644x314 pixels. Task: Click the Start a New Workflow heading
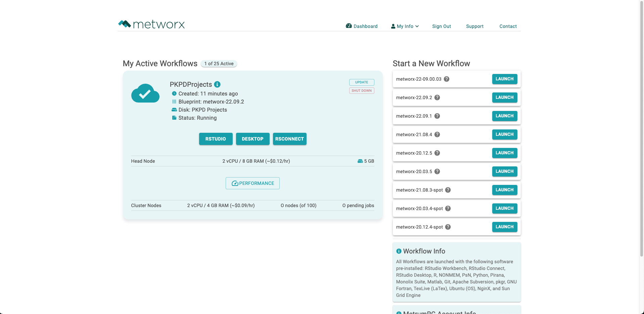(431, 64)
